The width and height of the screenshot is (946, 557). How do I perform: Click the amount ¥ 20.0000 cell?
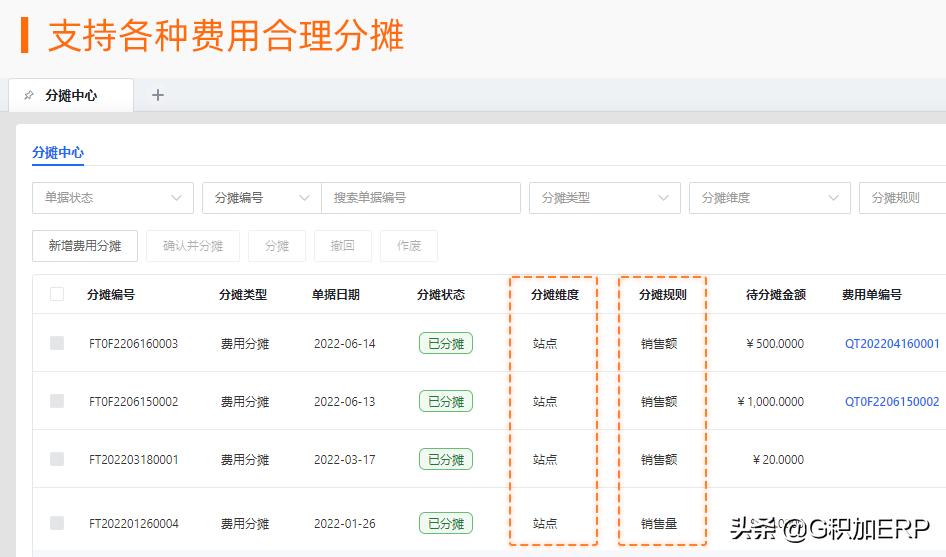(x=778, y=459)
